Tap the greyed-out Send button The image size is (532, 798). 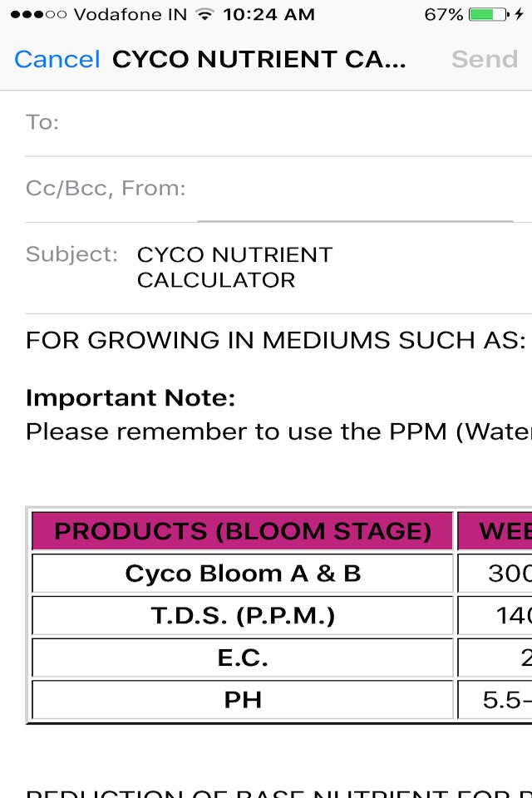tap(485, 59)
